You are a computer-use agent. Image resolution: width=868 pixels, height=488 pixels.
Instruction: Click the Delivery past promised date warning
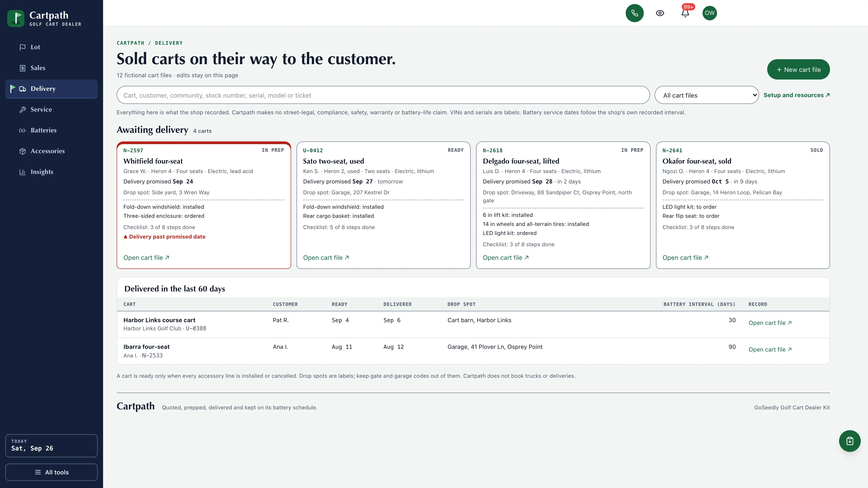(x=164, y=237)
